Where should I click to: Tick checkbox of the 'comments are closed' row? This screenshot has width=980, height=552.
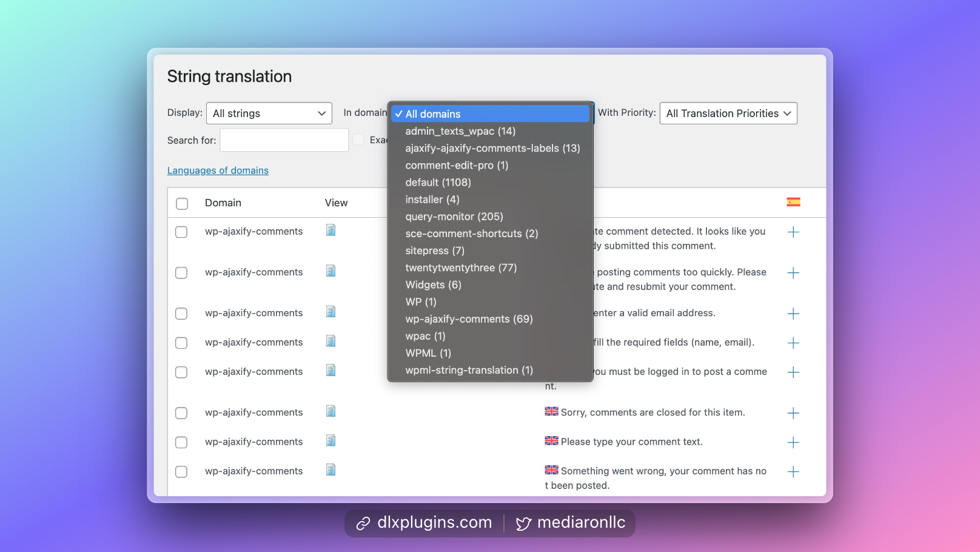pyautogui.click(x=181, y=413)
